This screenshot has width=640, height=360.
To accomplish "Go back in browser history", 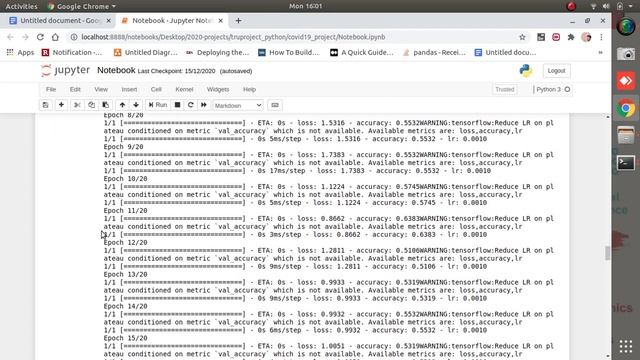I will [x=10, y=37].
